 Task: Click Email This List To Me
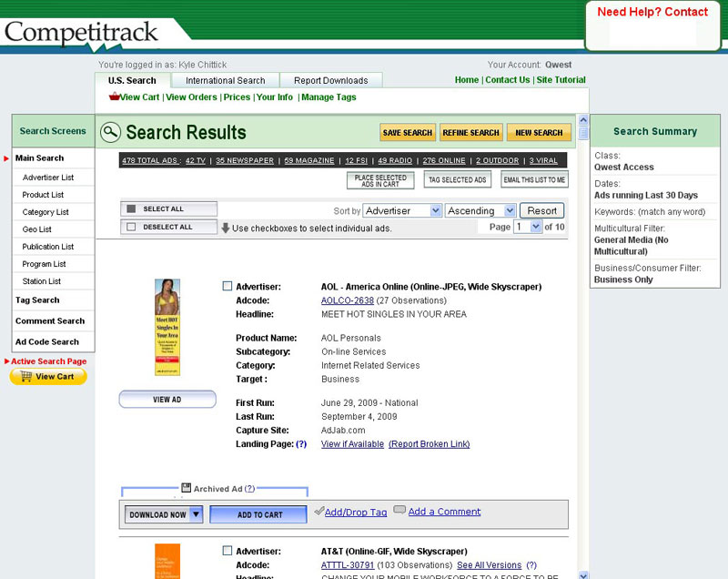tap(534, 179)
